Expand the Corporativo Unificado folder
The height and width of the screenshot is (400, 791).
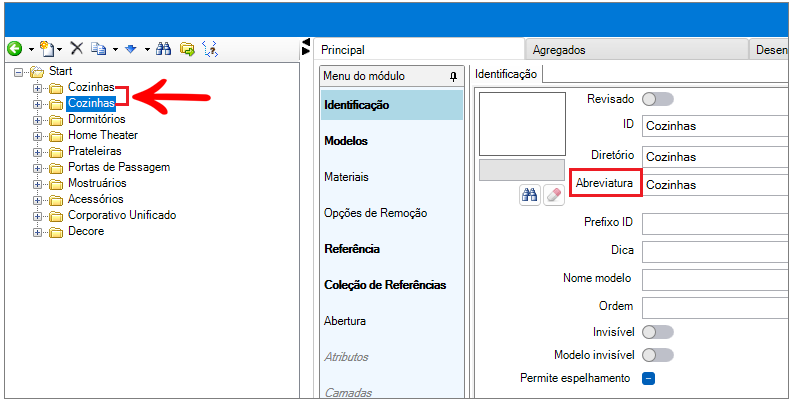[x=37, y=216]
